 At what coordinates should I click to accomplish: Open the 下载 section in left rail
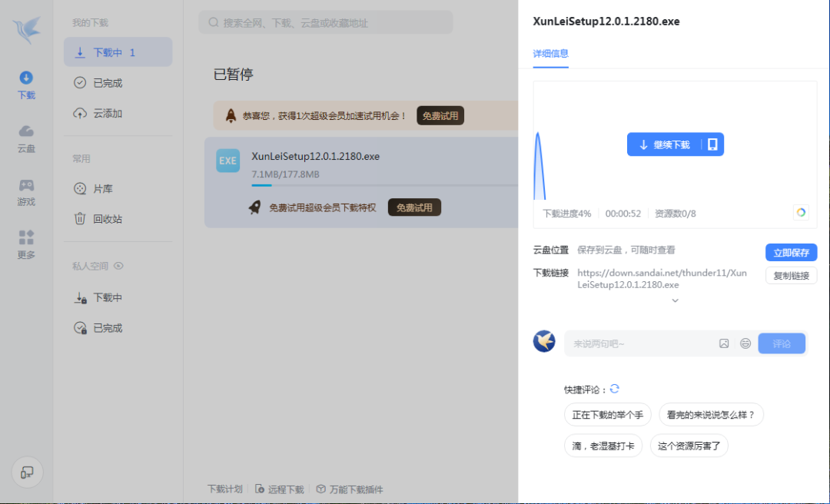coord(26,85)
